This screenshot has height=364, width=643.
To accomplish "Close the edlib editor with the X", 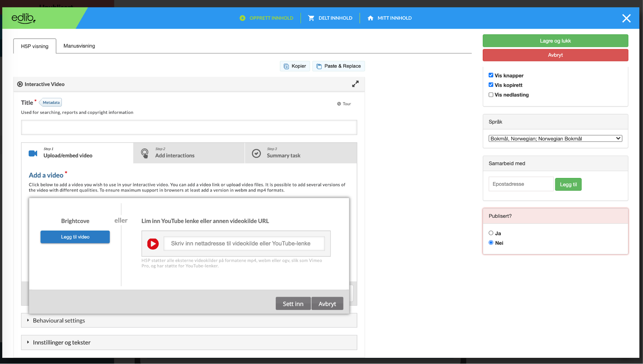I will point(626,18).
